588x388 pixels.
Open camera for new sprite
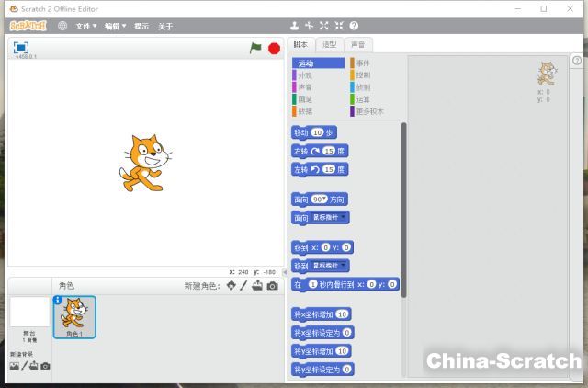[272, 286]
